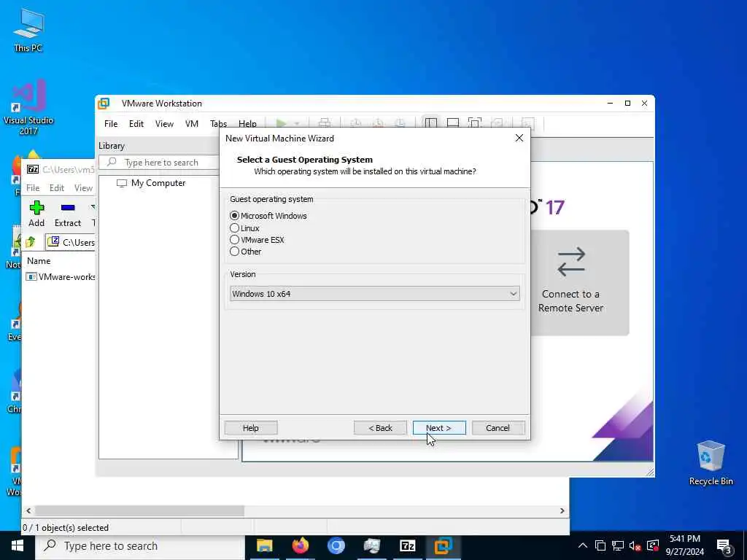Click the VMware Workstation title bar logo

click(x=104, y=104)
